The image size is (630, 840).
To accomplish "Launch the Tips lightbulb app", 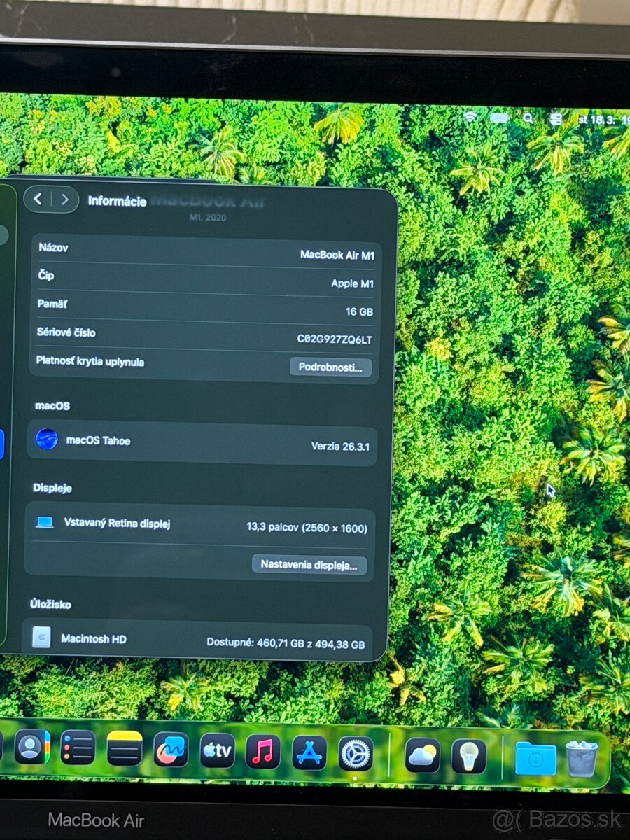I will (469, 757).
